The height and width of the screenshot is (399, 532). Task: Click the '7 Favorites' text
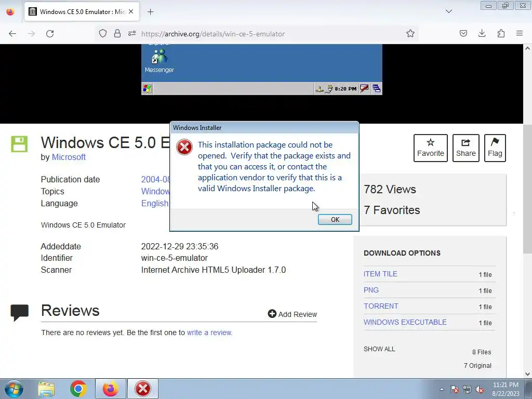tap(392, 210)
